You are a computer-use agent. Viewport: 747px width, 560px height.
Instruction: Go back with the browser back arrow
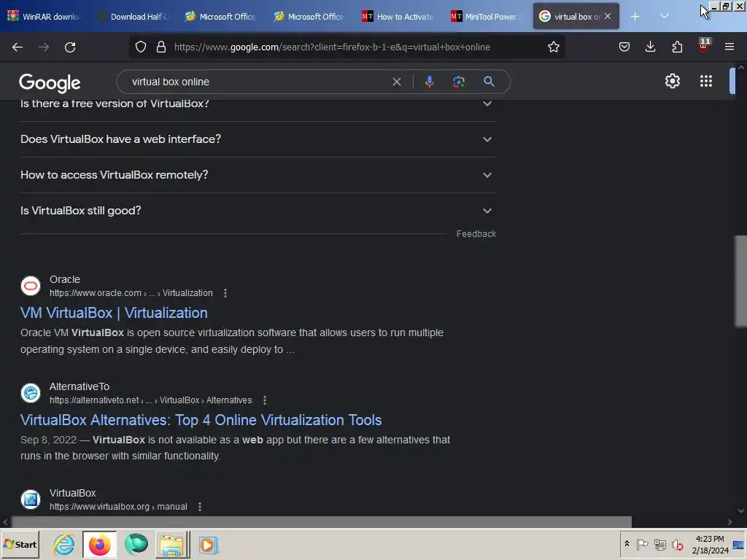(x=18, y=47)
